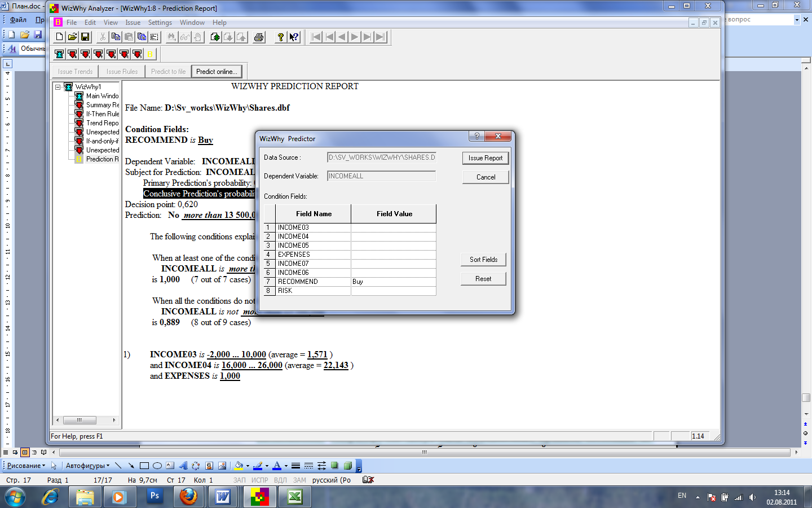Select If-and-only-if tree item

point(102,141)
